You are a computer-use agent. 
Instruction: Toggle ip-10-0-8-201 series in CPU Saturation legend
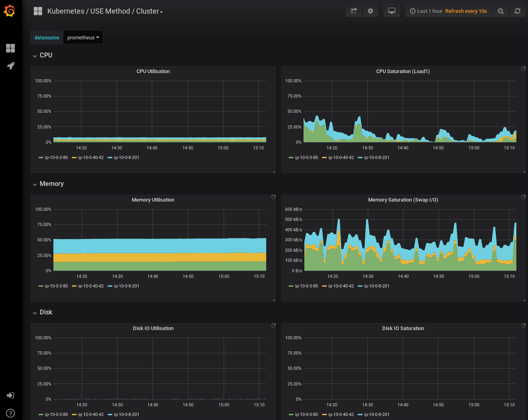click(376, 157)
